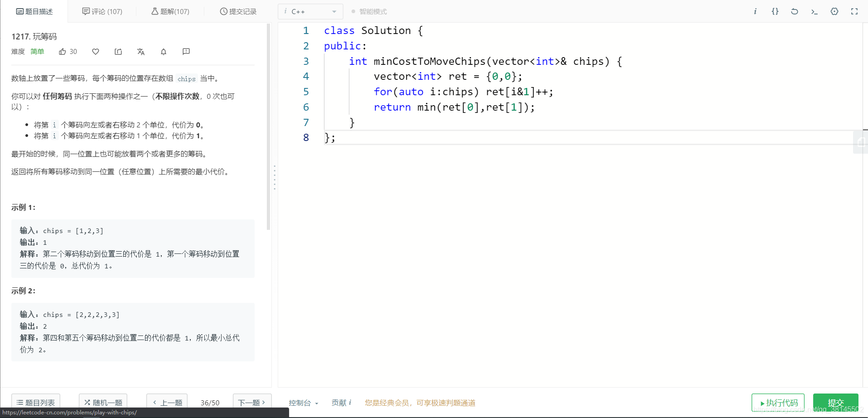
Task: Click the heart favorite icon
Action: (96, 52)
